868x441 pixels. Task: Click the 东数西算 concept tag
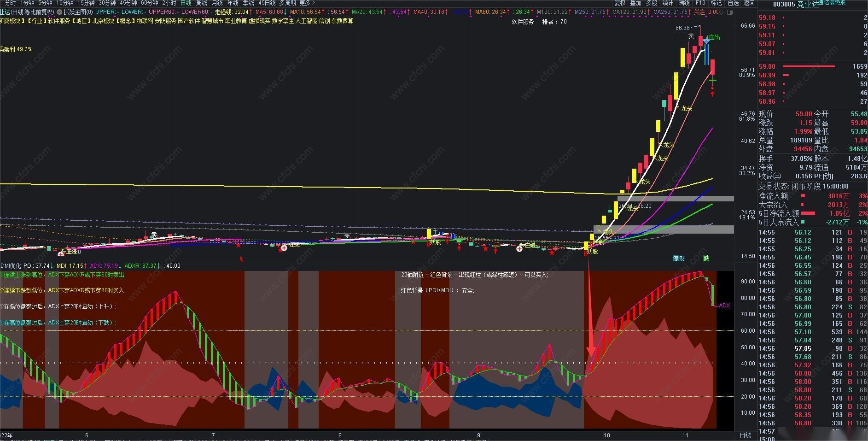click(x=342, y=21)
